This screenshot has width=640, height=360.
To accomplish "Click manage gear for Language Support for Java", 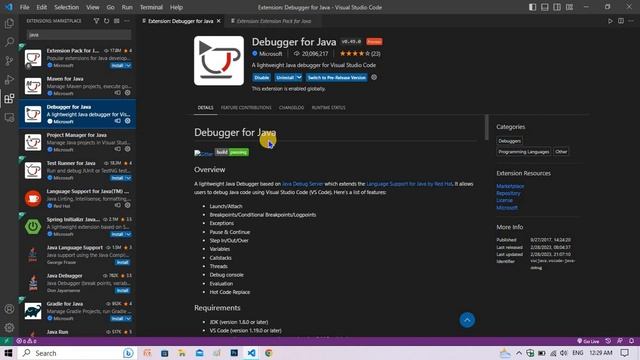I will point(128,205).
